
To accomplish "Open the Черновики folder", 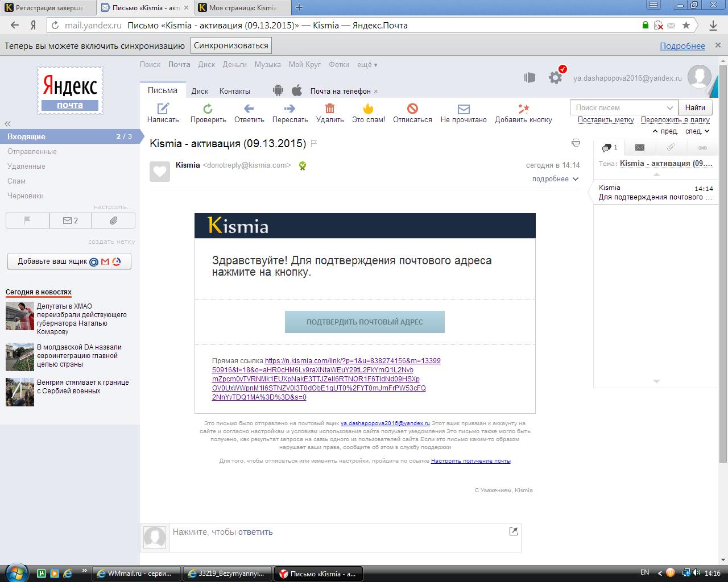I will [26, 196].
